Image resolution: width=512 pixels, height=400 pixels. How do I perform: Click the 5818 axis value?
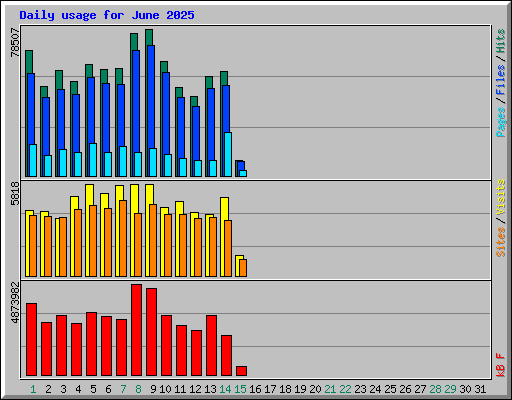point(15,194)
